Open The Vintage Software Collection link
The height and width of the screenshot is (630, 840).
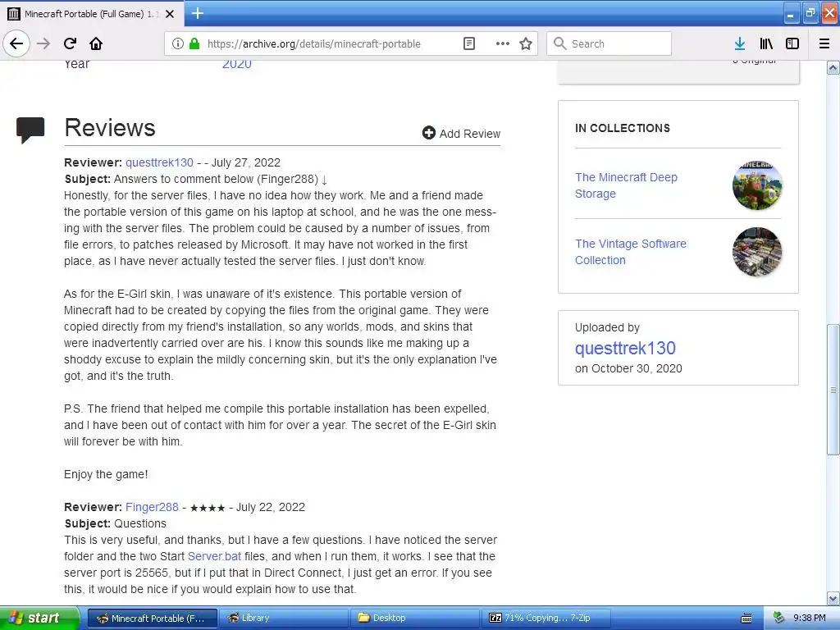point(630,252)
